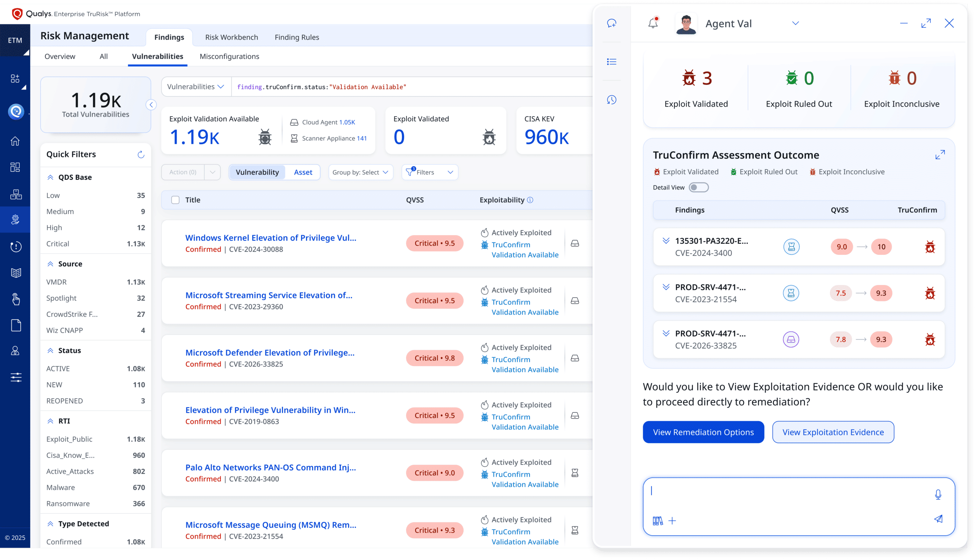Screen dimensions: 976x560
Task: Filter by Critical QDS Base row
Action: click(95, 244)
